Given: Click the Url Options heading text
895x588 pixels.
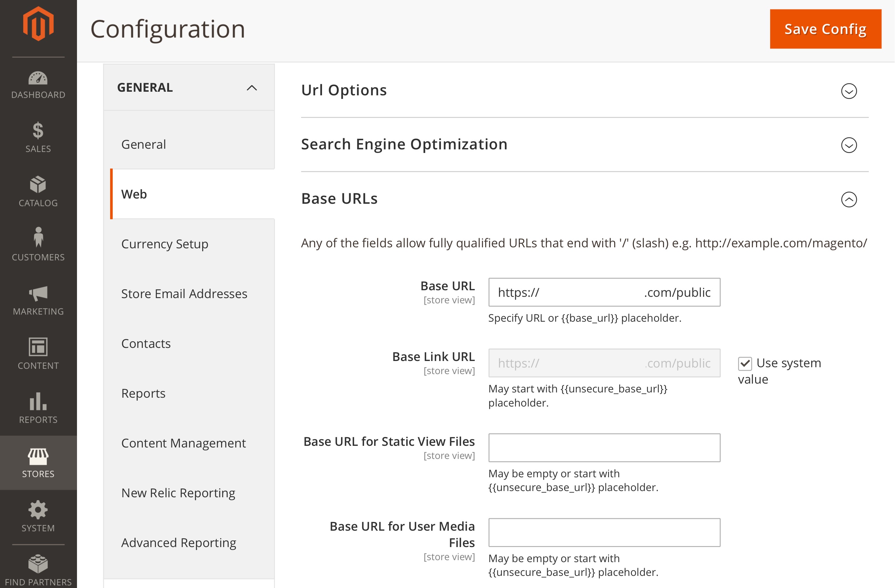Looking at the screenshot, I should click(x=344, y=90).
